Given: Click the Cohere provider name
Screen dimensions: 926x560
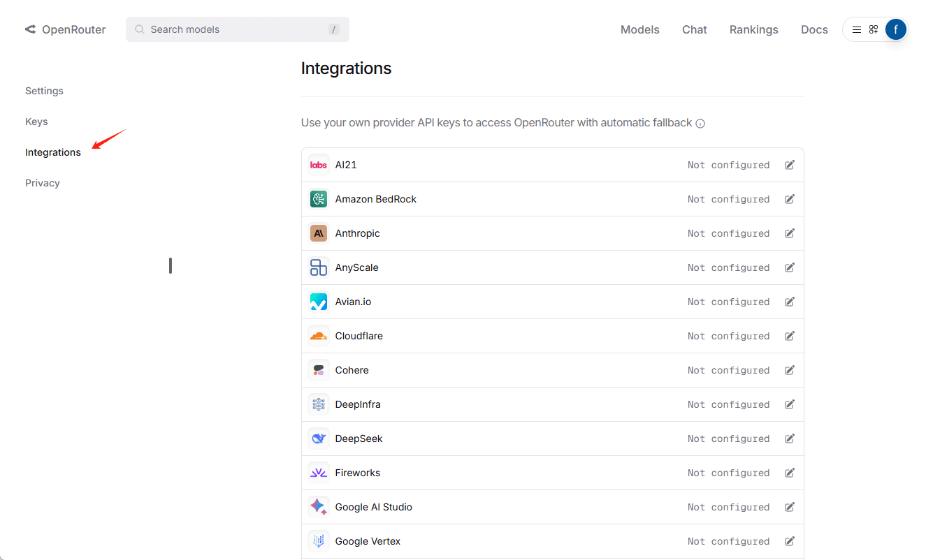Looking at the screenshot, I should 352,370.
